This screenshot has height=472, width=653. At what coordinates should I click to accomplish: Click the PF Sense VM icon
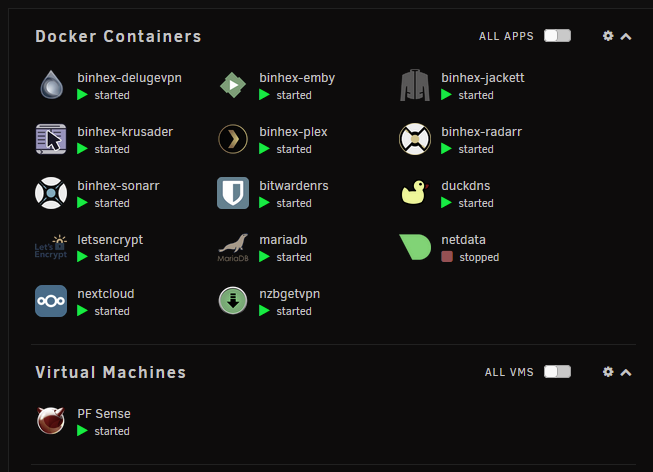pos(51,420)
